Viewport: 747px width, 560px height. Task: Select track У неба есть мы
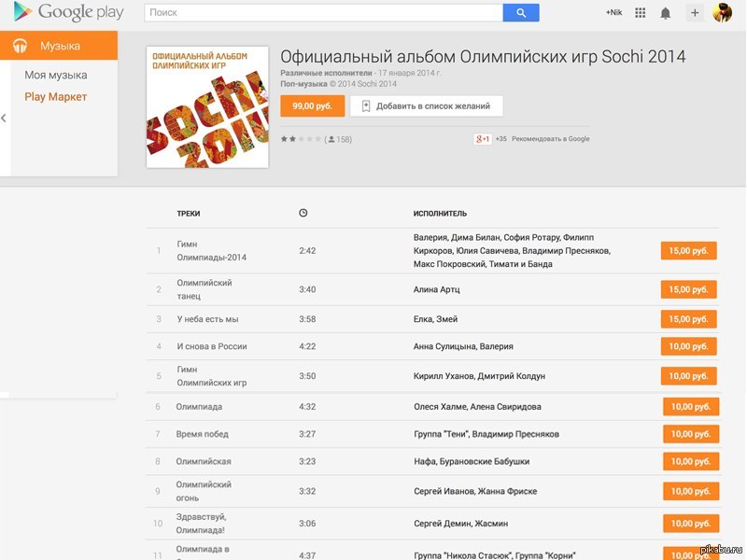point(207,319)
